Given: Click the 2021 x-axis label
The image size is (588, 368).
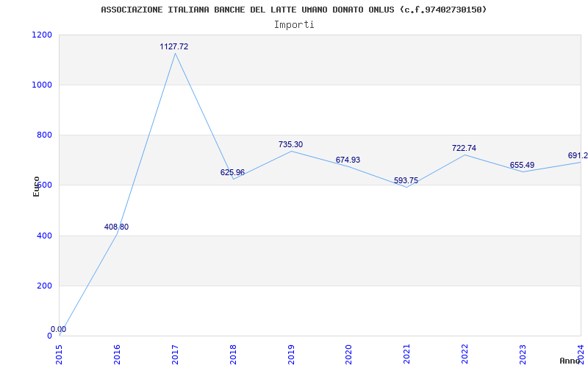Looking at the screenshot, I should click(407, 354).
